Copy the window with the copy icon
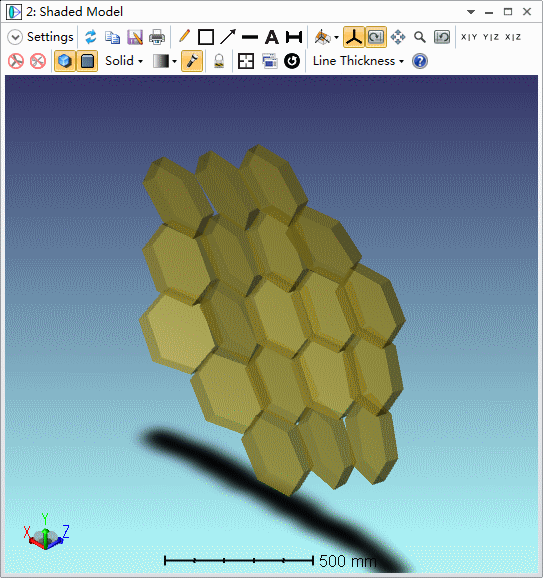The width and height of the screenshot is (543, 578). [x=112, y=37]
